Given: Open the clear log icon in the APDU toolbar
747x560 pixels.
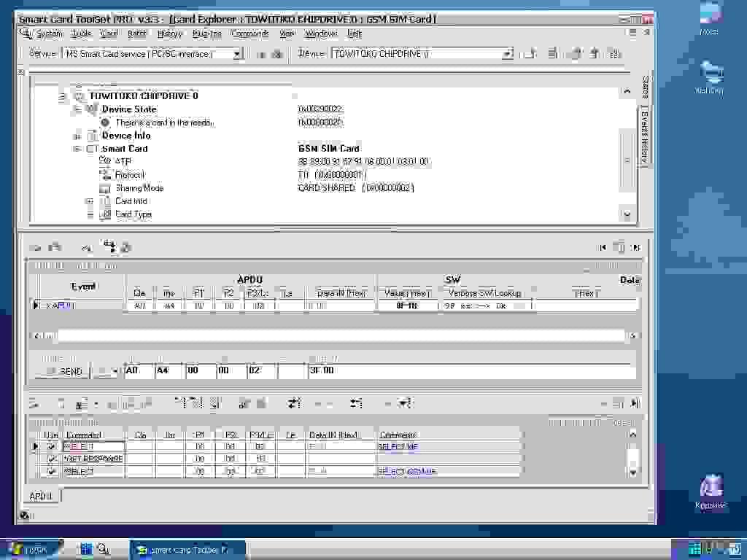Looking at the screenshot, I should (x=34, y=247).
